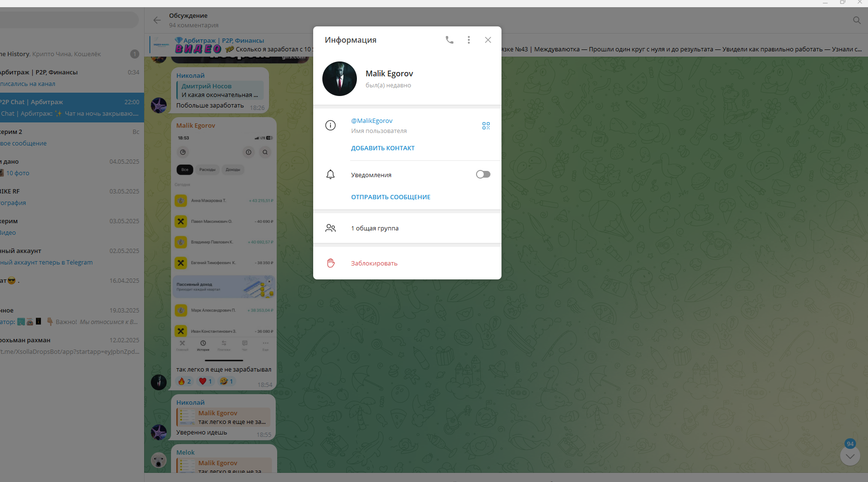Click ДОБАВИТЬ КОНТАКТ button
Image resolution: width=868 pixels, height=482 pixels.
pos(383,148)
